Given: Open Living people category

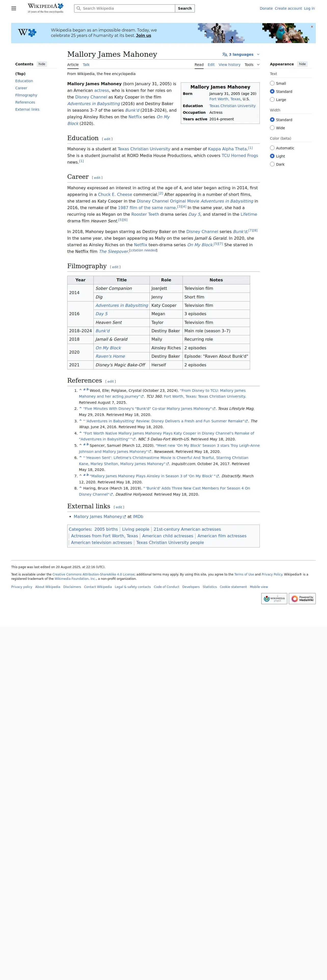Looking at the screenshot, I should [135, 529].
